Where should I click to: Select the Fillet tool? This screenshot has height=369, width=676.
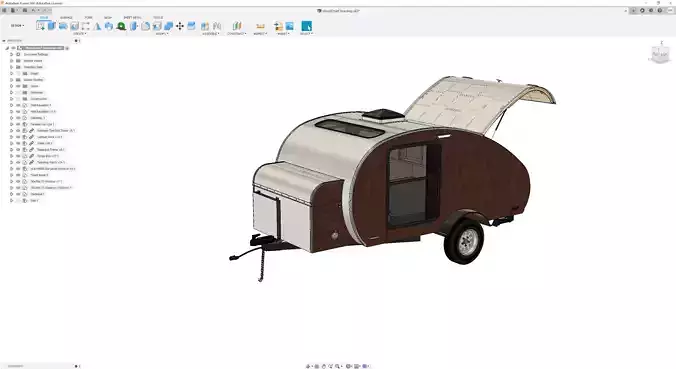[146, 26]
